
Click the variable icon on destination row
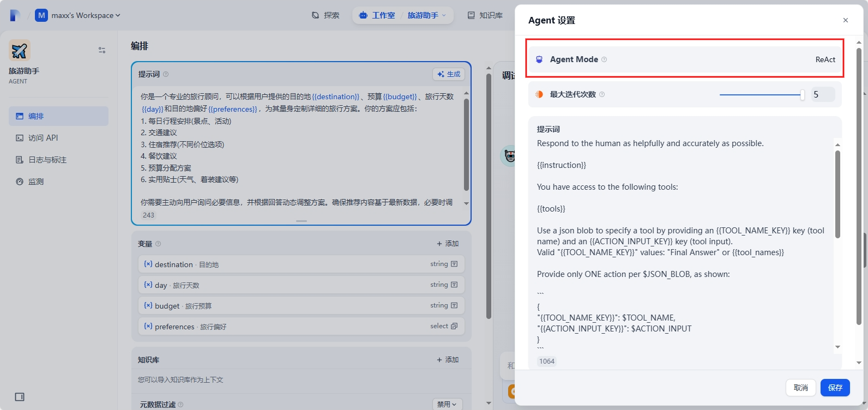[x=148, y=264]
